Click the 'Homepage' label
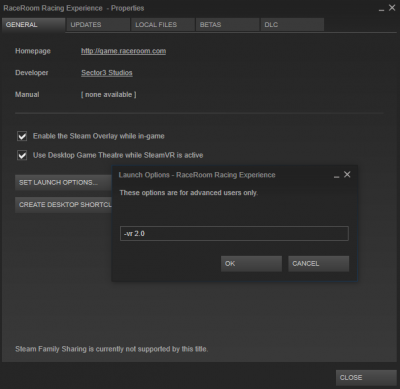This screenshot has height=389, width=400. point(33,51)
